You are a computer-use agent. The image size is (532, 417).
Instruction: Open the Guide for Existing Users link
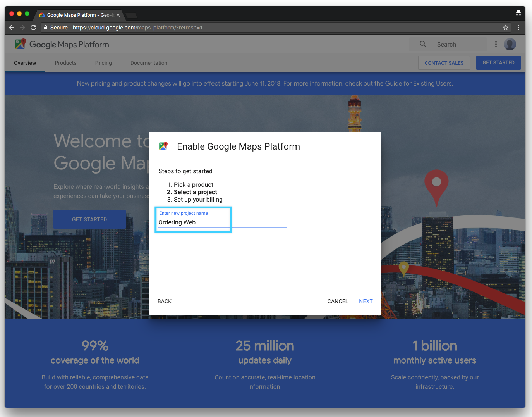pos(418,83)
